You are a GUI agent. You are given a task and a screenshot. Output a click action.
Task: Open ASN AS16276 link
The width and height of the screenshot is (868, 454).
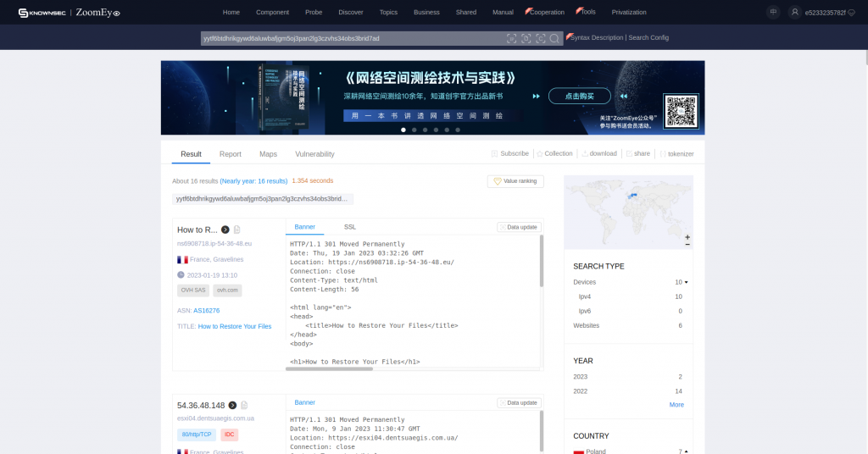click(207, 311)
